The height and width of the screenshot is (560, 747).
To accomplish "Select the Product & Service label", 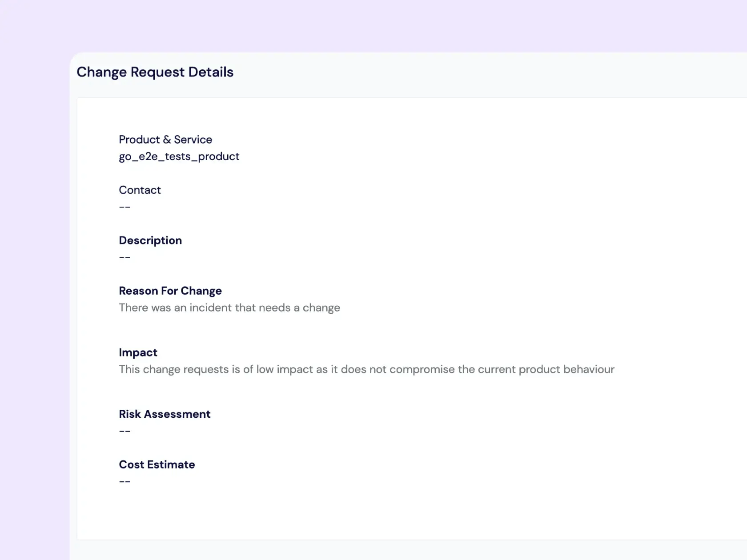I will tap(165, 140).
